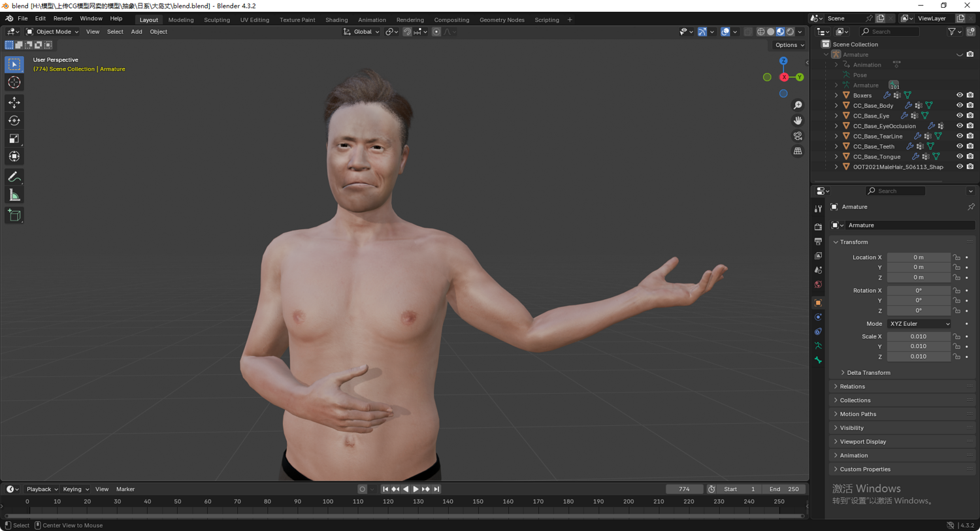Expand the Boxers item in outliner
980x531 pixels.
point(836,95)
